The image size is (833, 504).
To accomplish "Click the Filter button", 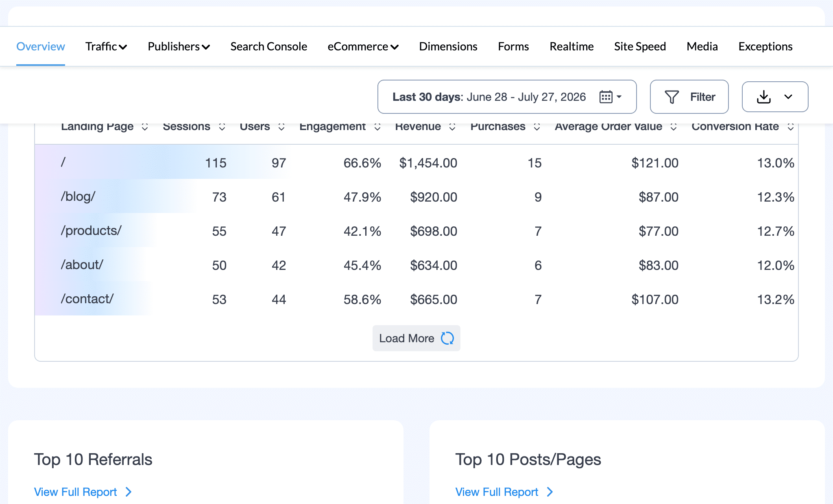I will [x=689, y=97].
